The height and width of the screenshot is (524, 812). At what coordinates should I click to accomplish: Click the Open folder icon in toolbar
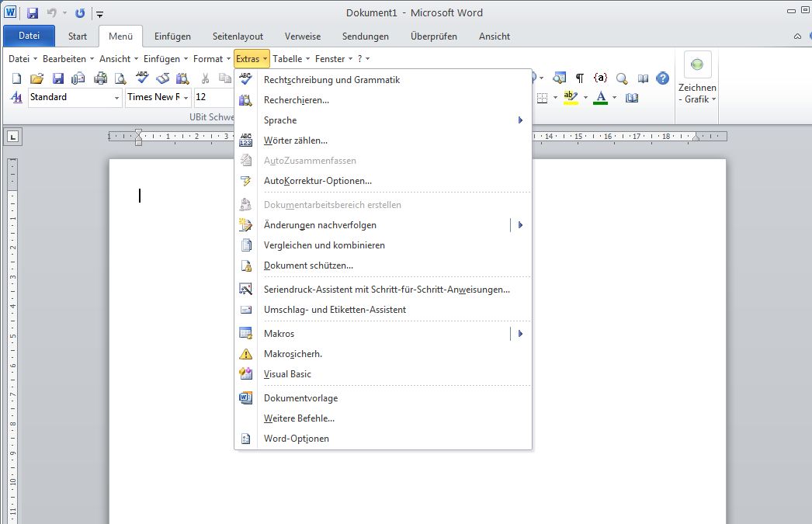(36, 78)
